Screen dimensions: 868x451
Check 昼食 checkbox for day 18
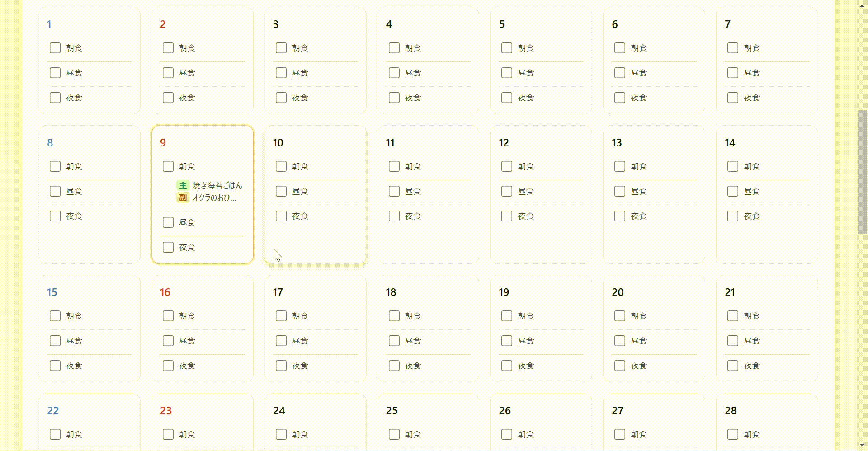tap(394, 341)
